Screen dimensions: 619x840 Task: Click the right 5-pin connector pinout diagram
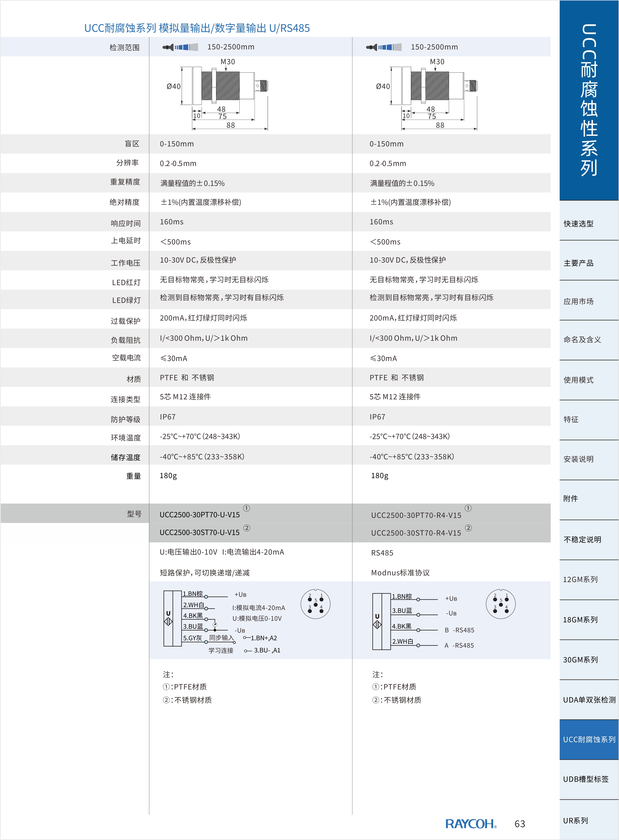click(501, 604)
